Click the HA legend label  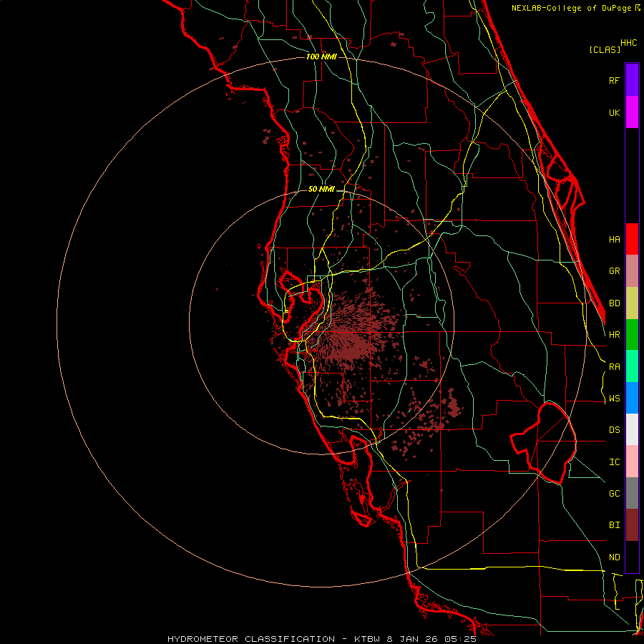614,239
